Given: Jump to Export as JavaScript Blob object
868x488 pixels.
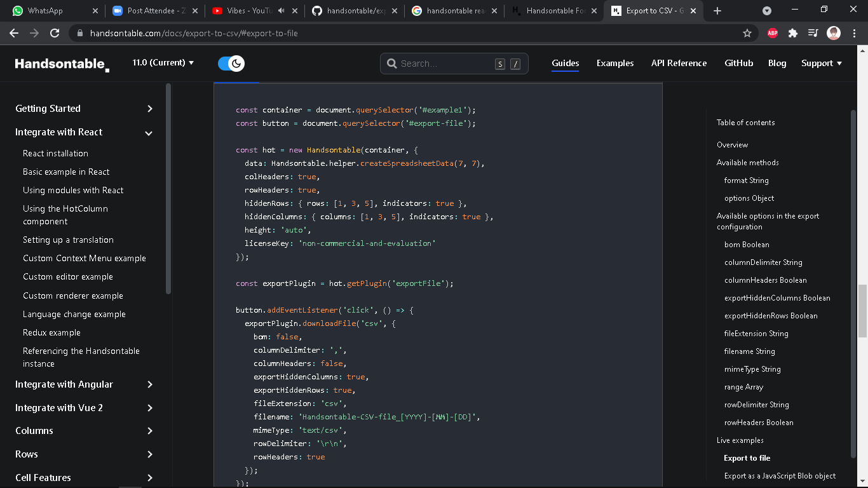Looking at the screenshot, I should pos(780,476).
